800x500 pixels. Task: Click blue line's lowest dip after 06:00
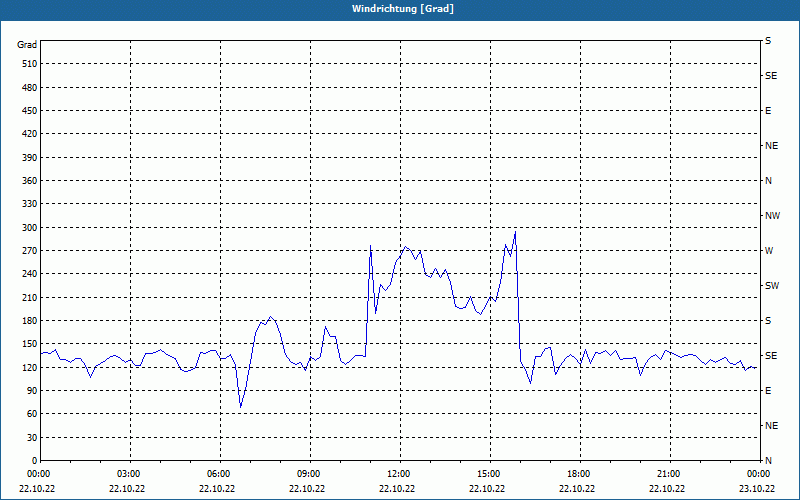tap(240, 407)
